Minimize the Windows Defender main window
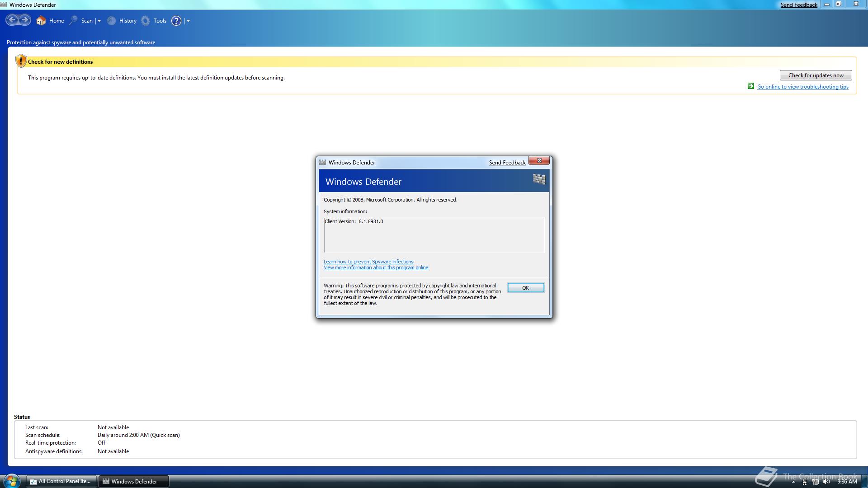Image resolution: width=868 pixels, height=488 pixels. 826,5
